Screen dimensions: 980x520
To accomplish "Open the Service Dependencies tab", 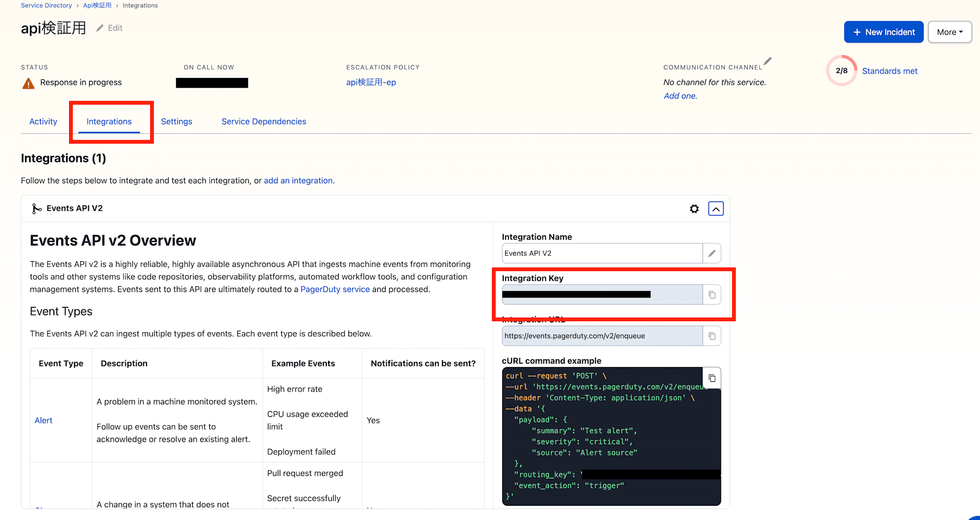I will (x=264, y=122).
